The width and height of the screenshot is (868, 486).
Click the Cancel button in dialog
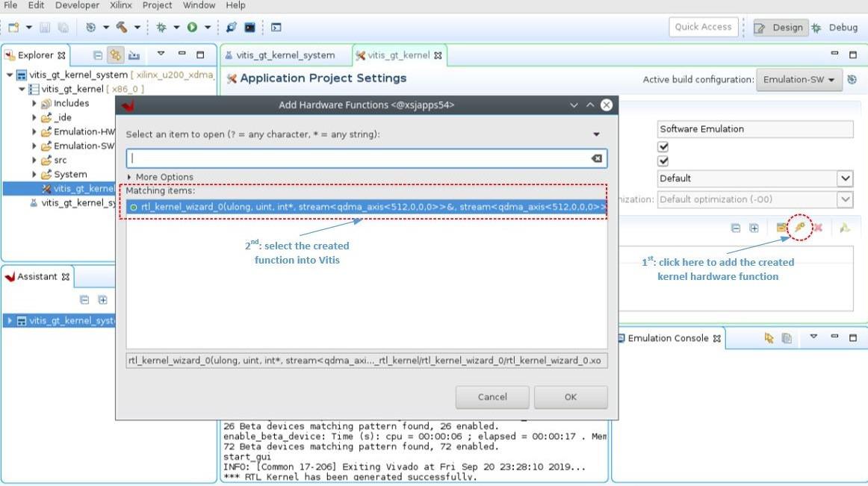click(x=492, y=397)
